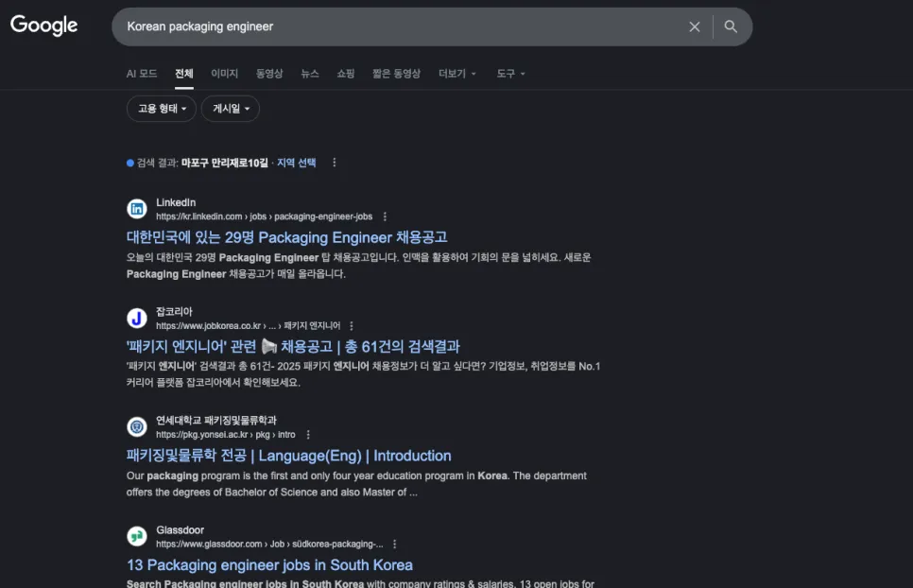Open more options next to LinkedIn URL
This screenshot has height=588, width=913.
385,216
